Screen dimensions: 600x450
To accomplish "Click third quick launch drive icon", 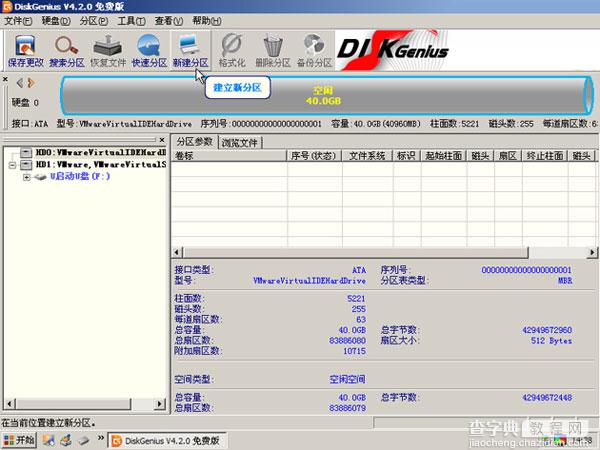I will [84, 440].
